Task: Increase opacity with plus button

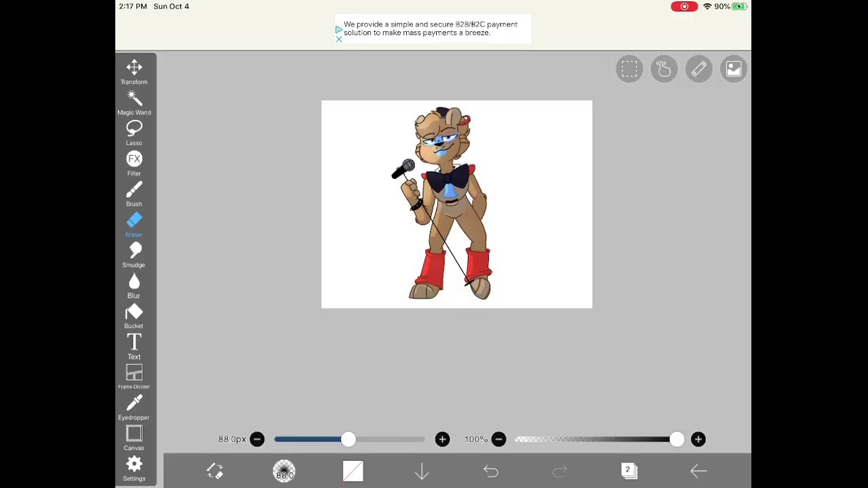Action: coord(698,439)
